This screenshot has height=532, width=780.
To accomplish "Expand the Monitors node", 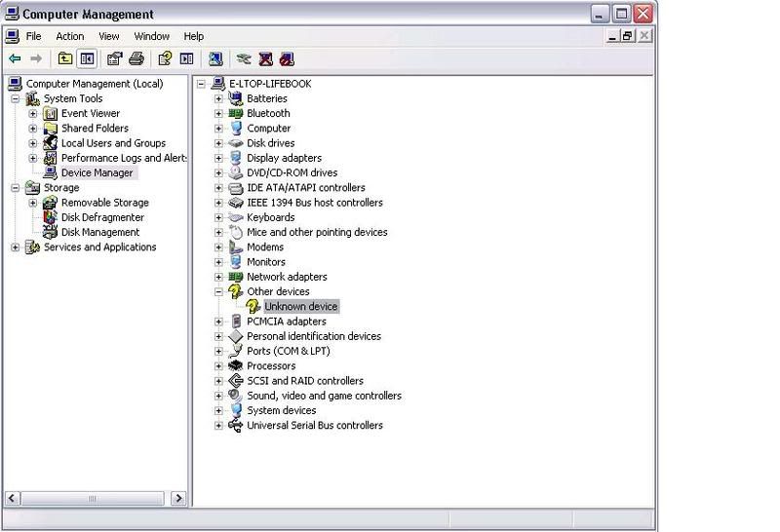I will pyautogui.click(x=218, y=262).
